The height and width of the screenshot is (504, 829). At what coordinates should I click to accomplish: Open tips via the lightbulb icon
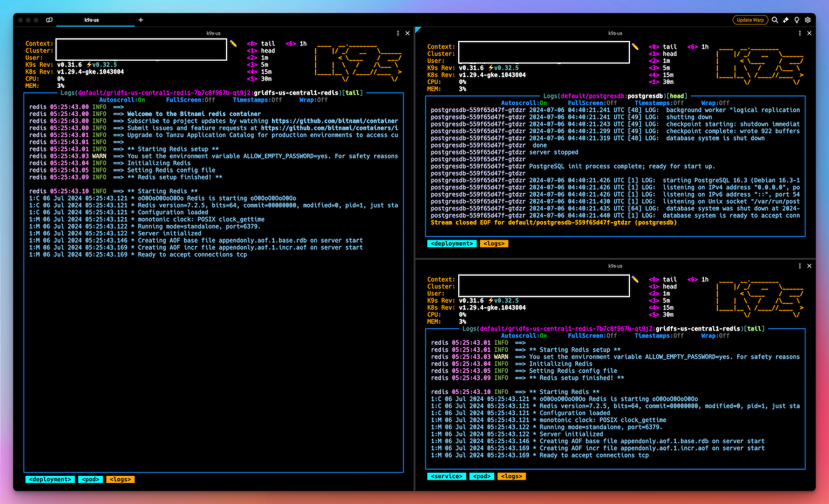796,20
